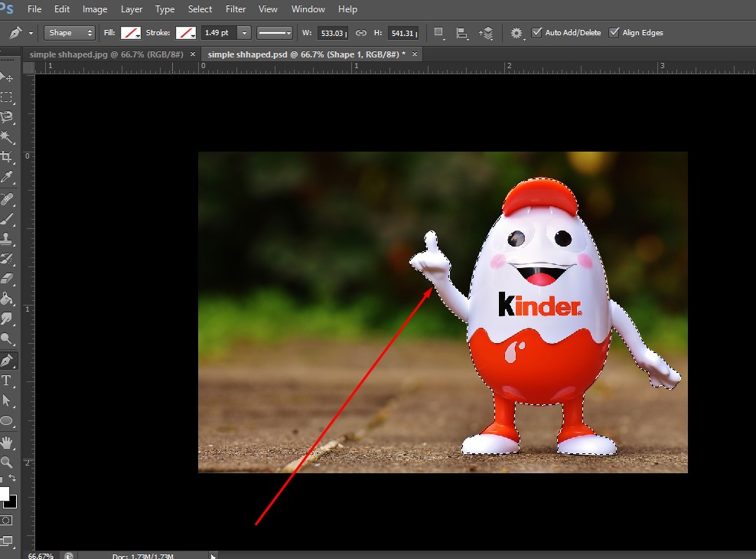Open the Help menu
The image size is (756, 559).
point(347,9)
